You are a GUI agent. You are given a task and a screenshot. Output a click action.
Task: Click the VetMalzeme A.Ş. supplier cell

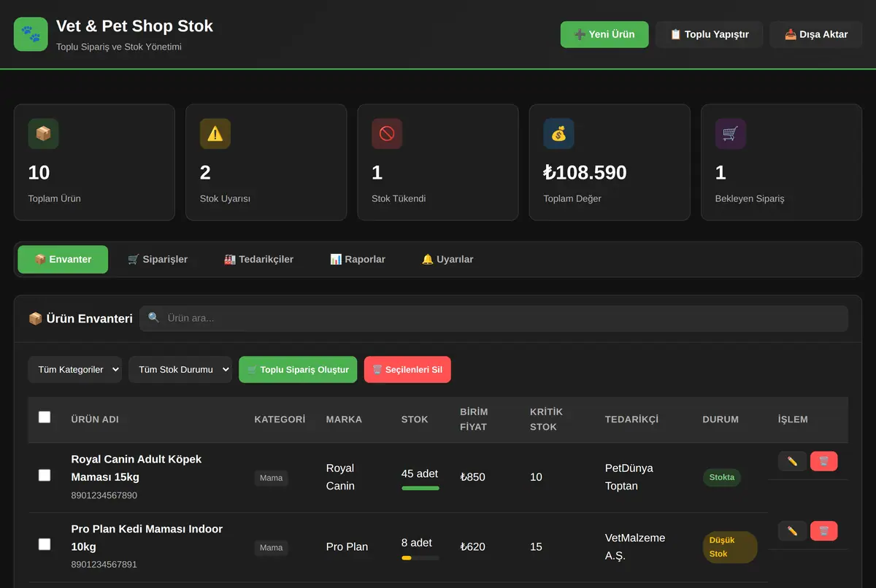(635, 547)
